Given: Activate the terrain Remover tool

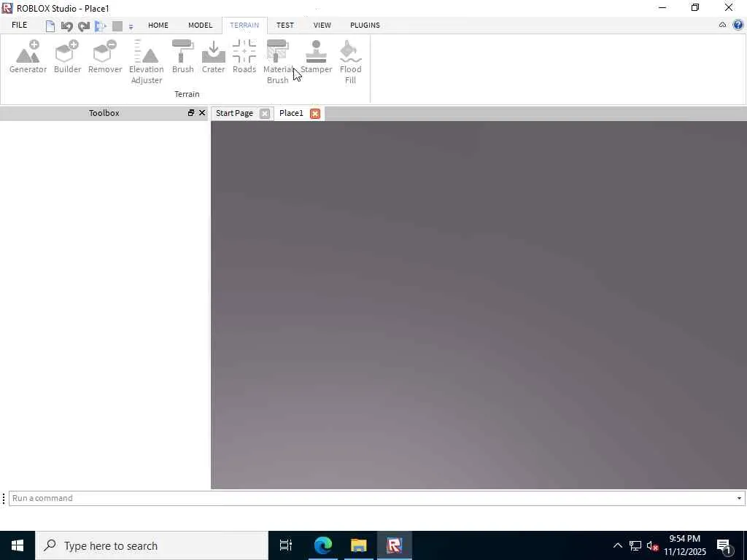Looking at the screenshot, I should 105,57.
